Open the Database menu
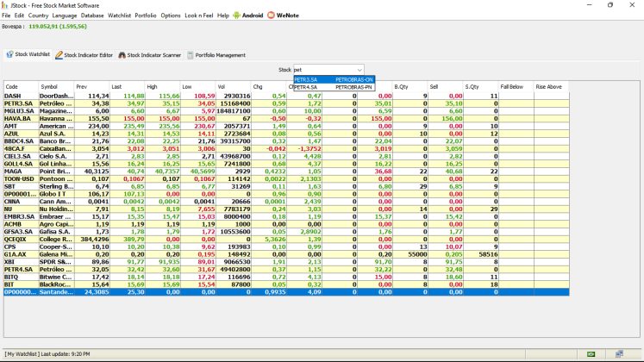 92,16
